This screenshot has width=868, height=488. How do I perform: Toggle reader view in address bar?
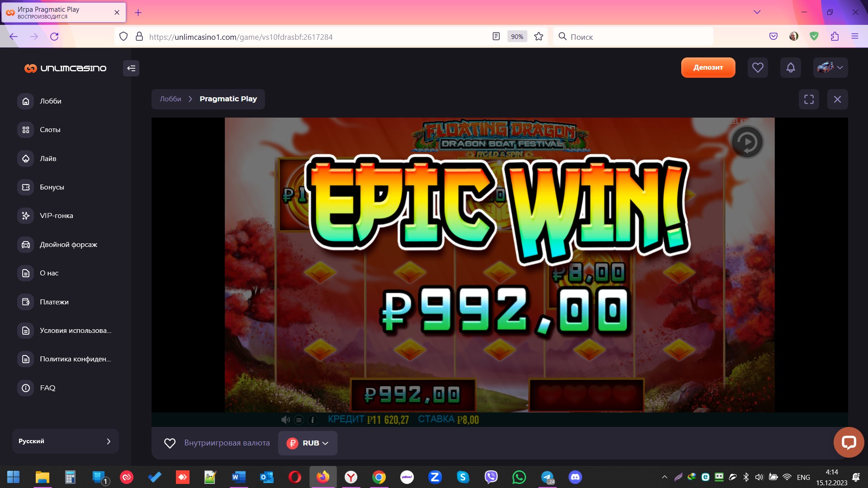pyautogui.click(x=496, y=37)
